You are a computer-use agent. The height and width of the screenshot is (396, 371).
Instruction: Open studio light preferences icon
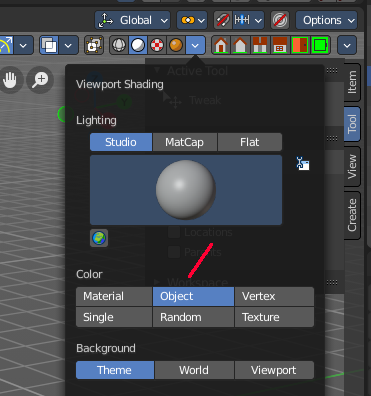pos(303,163)
